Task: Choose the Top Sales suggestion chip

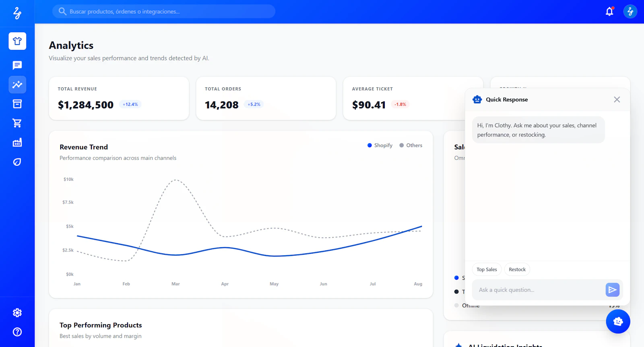Action: (487, 269)
